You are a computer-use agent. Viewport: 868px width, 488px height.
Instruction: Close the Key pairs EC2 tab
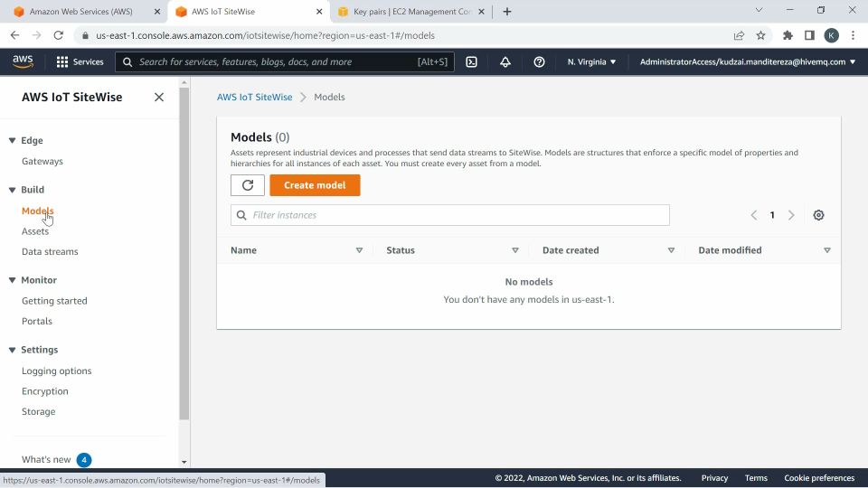click(481, 12)
